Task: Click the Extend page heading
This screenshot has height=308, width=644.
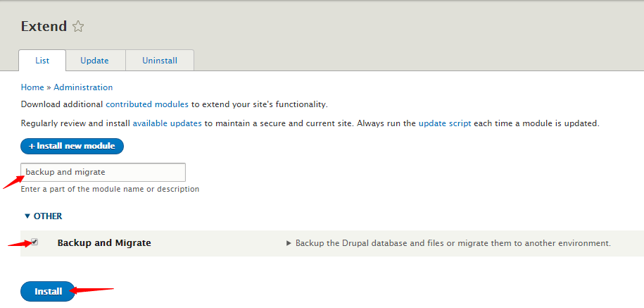Action: point(44,26)
